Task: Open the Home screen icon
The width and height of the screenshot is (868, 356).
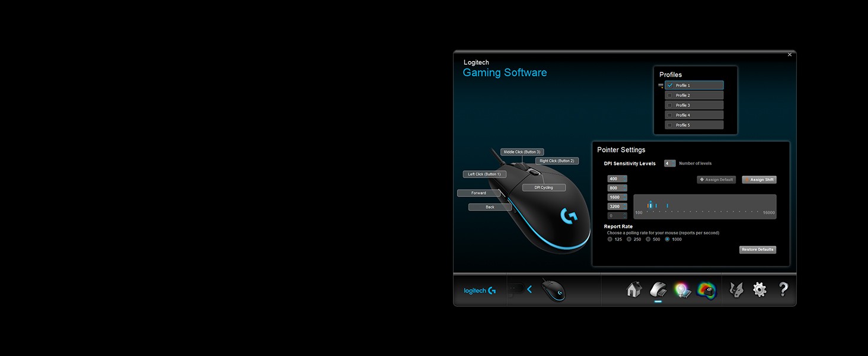Action: [x=634, y=290]
